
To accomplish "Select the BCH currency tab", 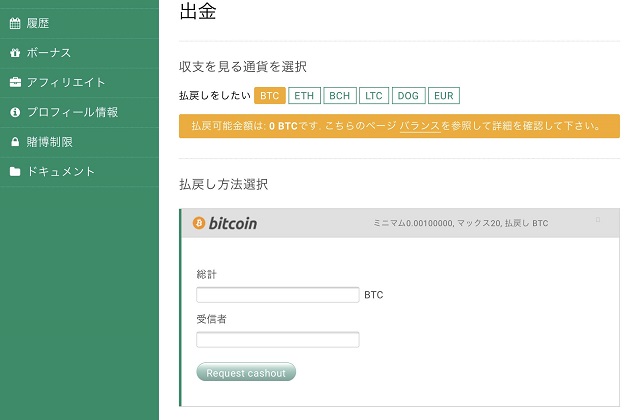I will [340, 96].
